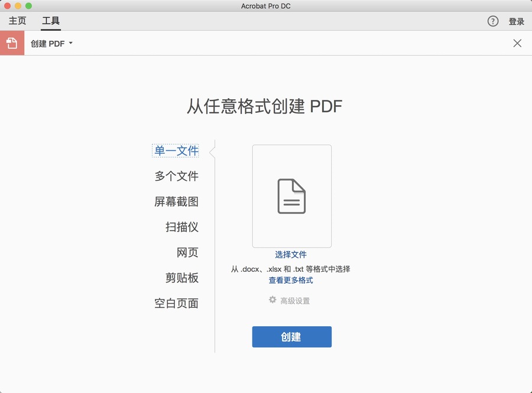The height and width of the screenshot is (393, 532).
Task: Select the 空白页面 option
Action: click(176, 303)
